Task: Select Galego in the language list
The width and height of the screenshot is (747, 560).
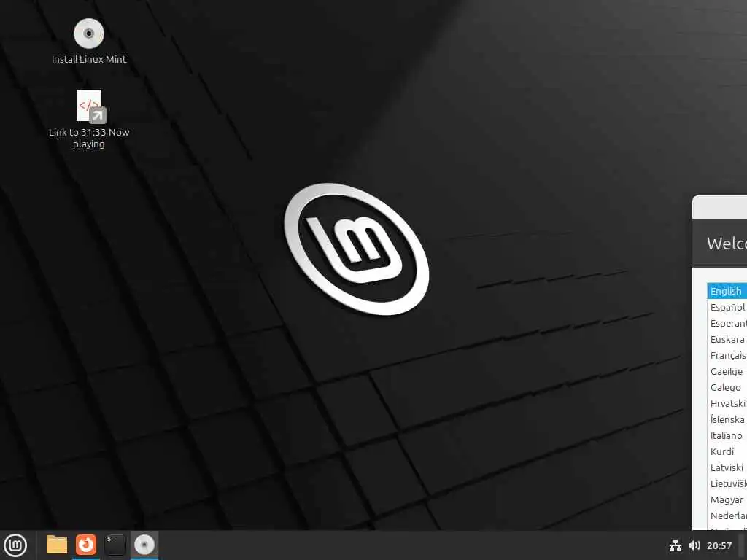Action: click(727, 388)
